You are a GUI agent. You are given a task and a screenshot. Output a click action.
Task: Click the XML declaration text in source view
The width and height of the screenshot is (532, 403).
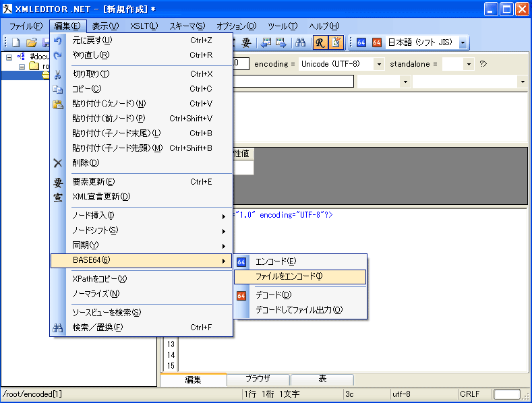(x=284, y=215)
